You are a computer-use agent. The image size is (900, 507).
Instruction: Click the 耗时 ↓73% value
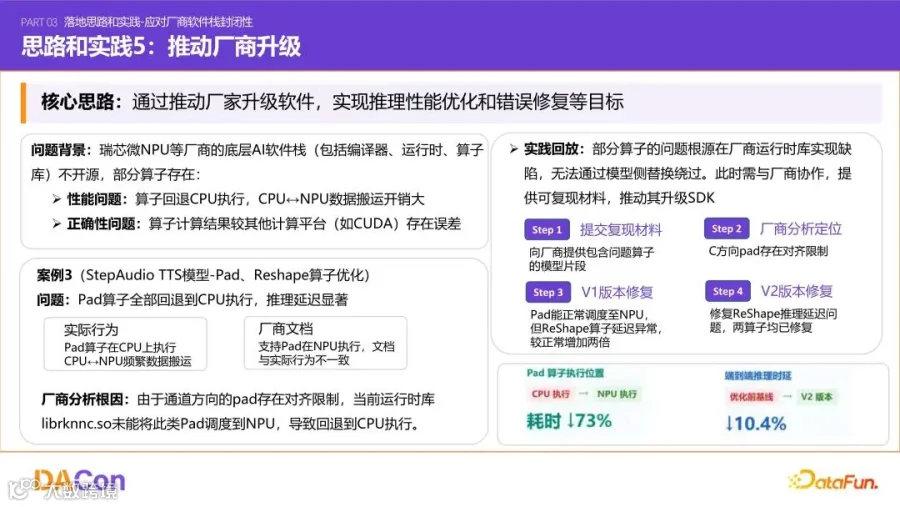(569, 421)
